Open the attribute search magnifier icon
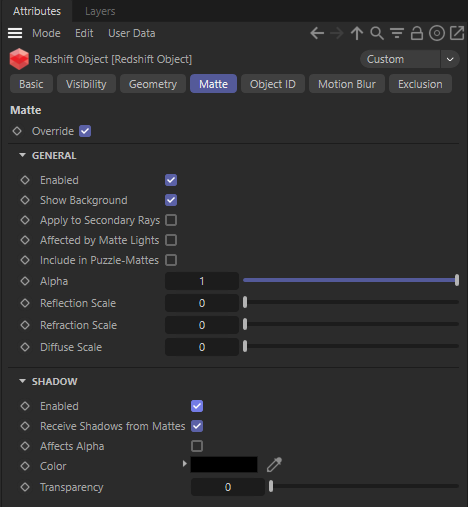 [377, 33]
